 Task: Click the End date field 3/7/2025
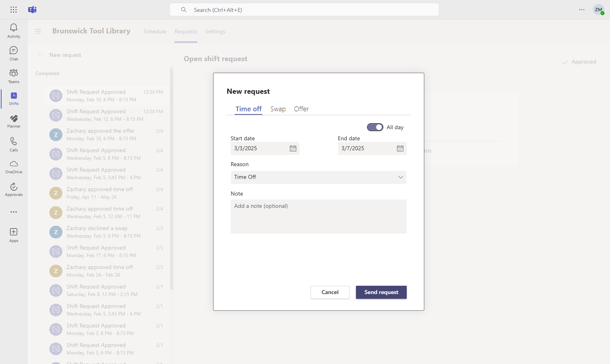point(372,148)
